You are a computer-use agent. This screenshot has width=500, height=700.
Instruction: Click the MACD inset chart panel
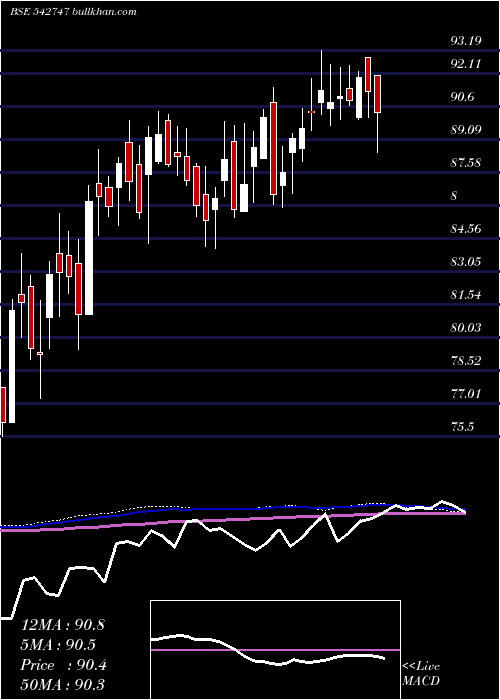click(x=275, y=650)
